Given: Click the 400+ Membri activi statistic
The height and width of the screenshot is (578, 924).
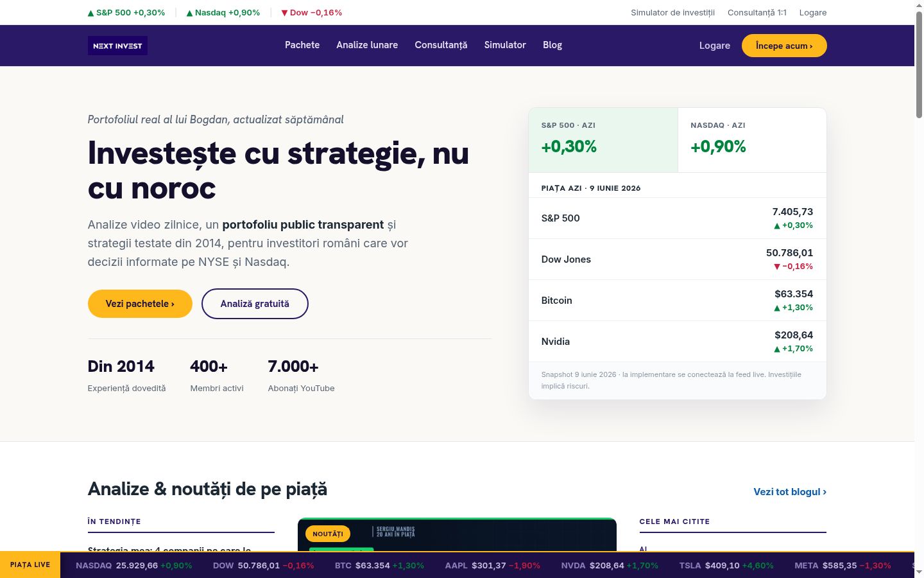Looking at the screenshot, I should pyautogui.click(x=217, y=375).
